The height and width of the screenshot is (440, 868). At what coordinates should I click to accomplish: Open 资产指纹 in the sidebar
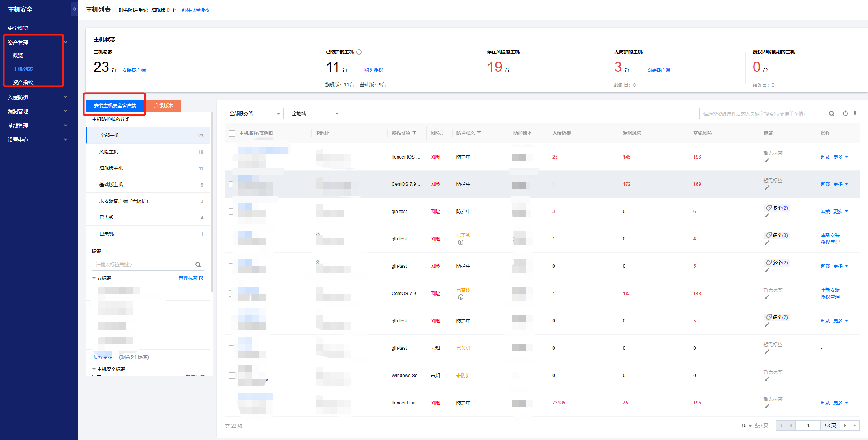[x=23, y=82]
